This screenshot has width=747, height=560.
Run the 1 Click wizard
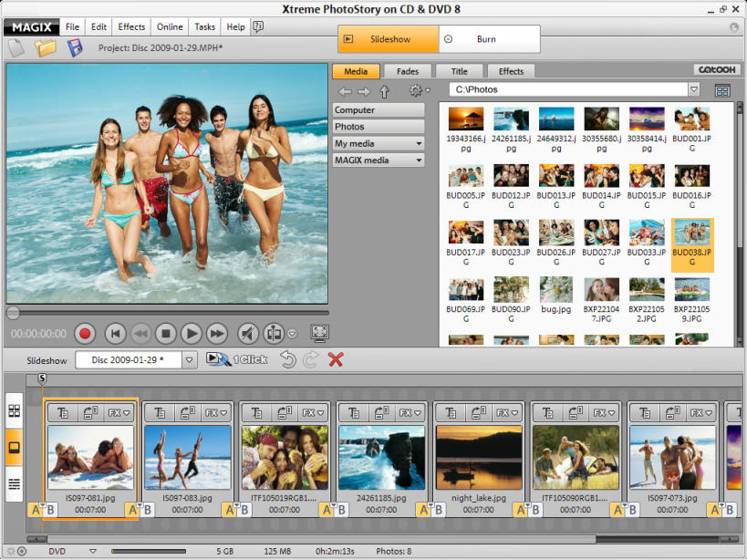(237, 359)
